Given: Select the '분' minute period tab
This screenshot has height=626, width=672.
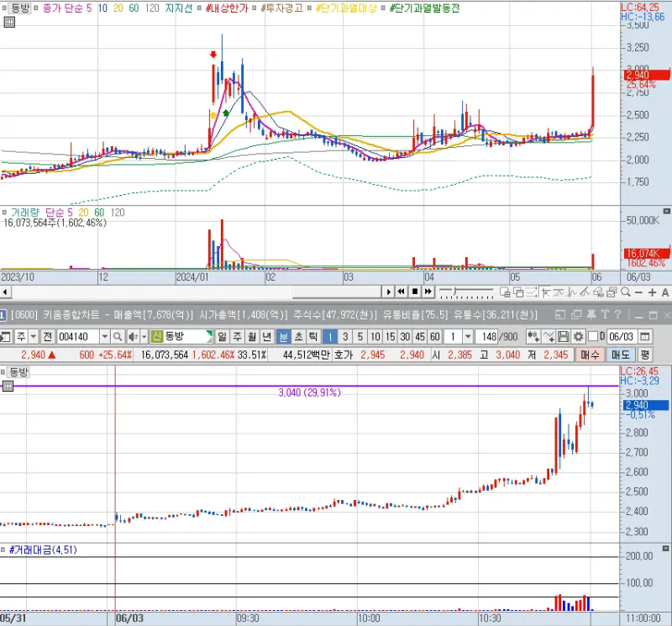Looking at the screenshot, I should (283, 337).
